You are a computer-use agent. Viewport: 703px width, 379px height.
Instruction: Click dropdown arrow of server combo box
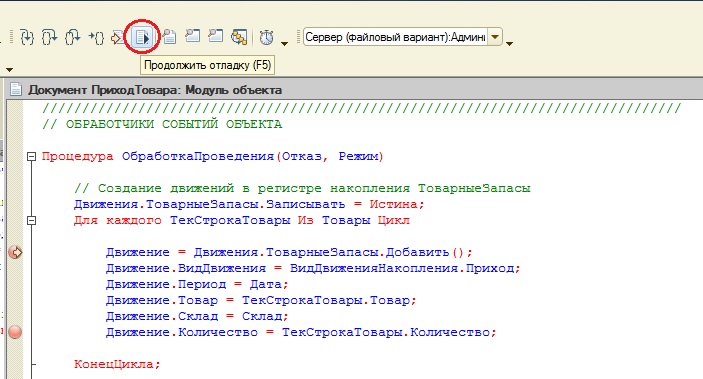coord(495,37)
